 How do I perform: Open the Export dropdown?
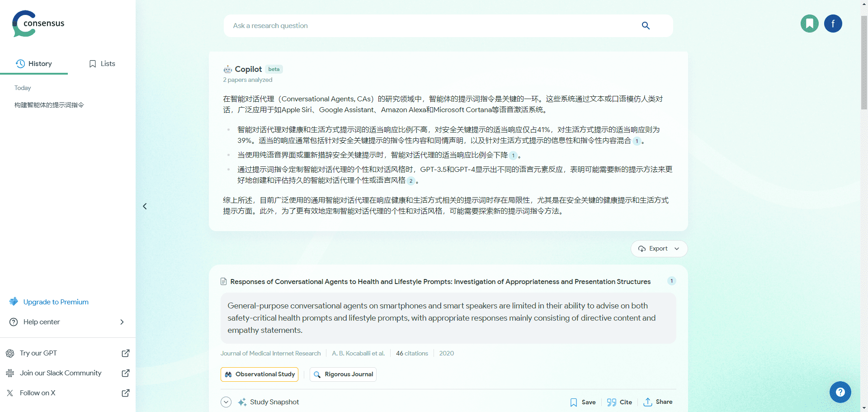point(659,249)
